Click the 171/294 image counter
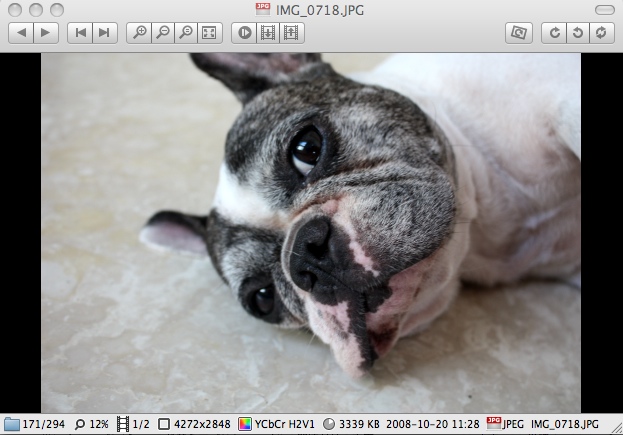Screen dimensions: 623x435 tap(44, 424)
